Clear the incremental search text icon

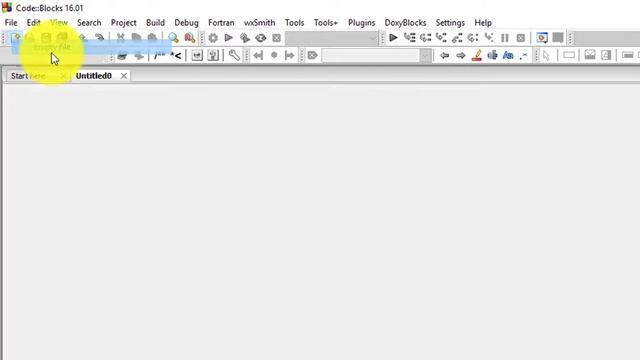[x=313, y=55]
